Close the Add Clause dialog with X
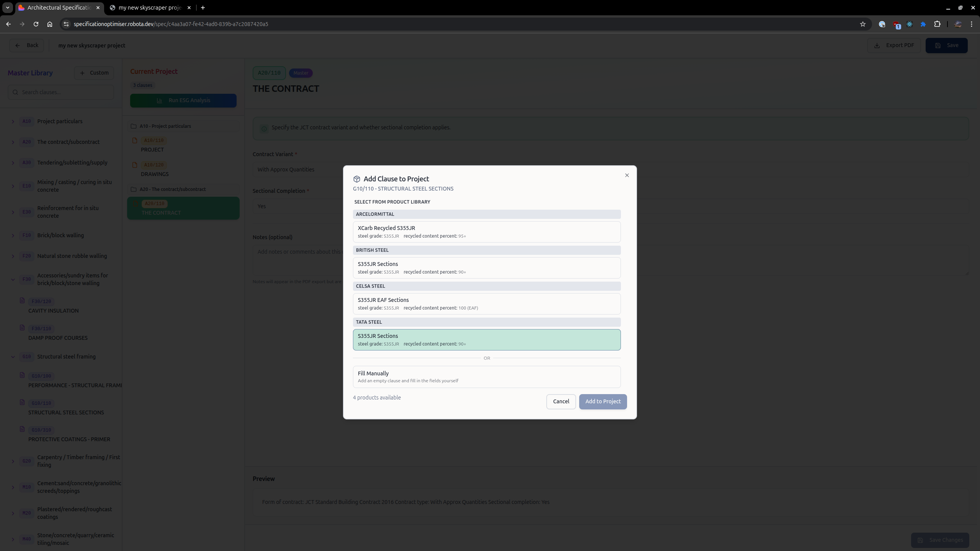980x551 pixels. click(627, 175)
